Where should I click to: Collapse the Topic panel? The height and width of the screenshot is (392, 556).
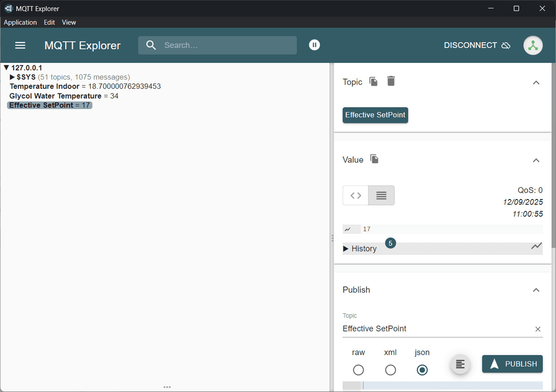click(x=536, y=82)
